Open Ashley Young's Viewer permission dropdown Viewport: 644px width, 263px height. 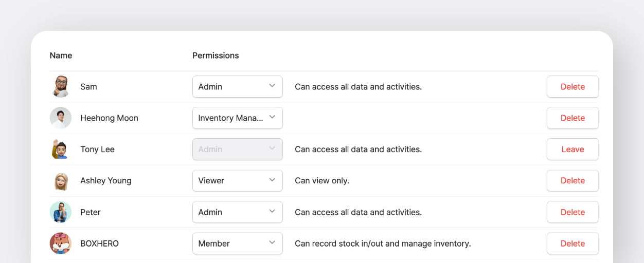point(237,181)
